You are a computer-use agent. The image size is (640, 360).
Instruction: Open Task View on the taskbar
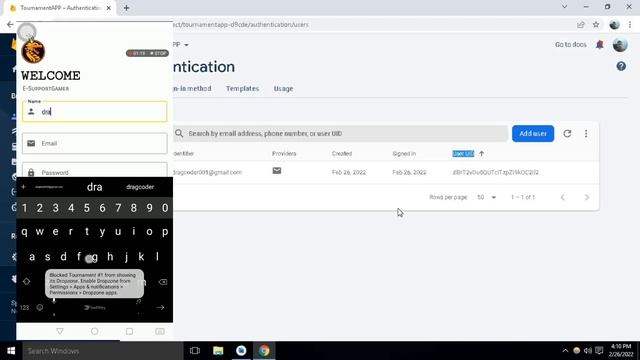pyautogui.click(x=195, y=351)
